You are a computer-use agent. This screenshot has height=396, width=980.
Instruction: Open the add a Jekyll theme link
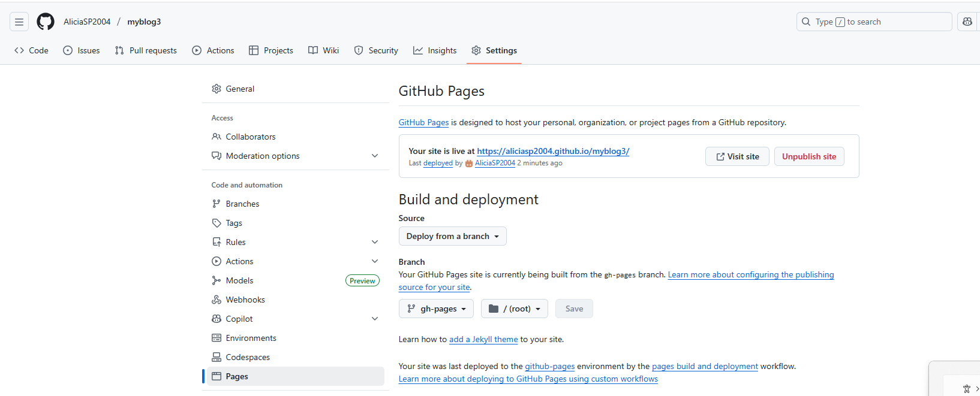(483, 340)
